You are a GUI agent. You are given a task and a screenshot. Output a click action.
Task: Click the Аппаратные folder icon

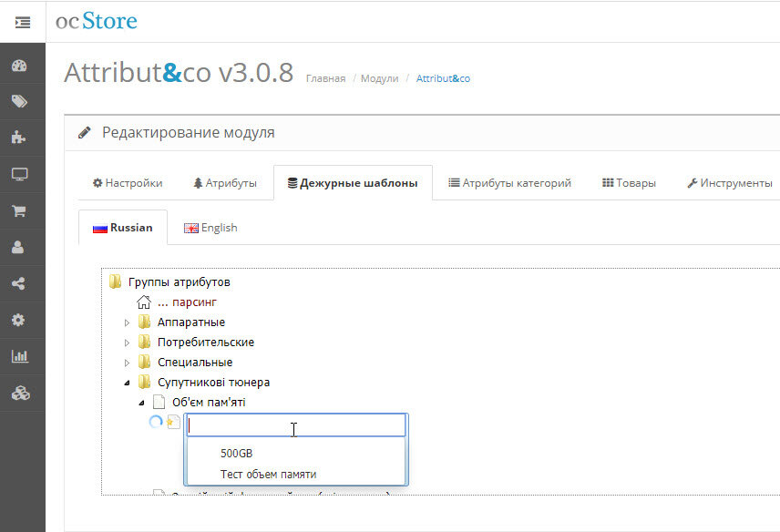(144, 322)
